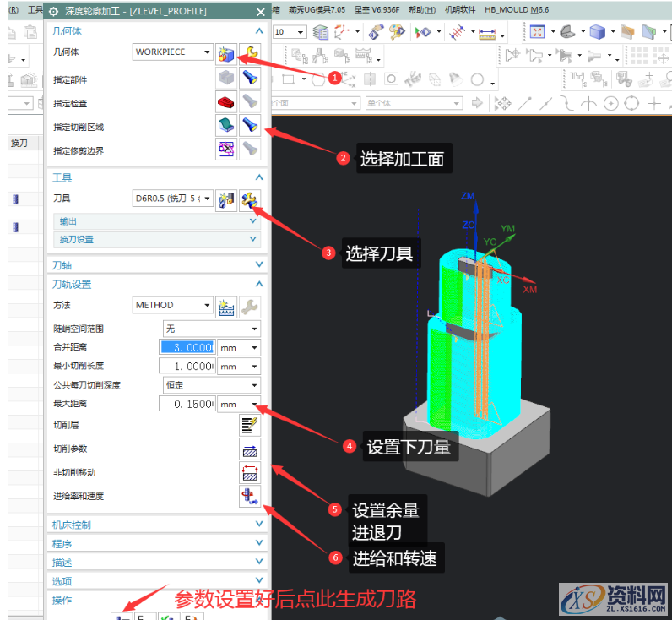Viewport: 672px width, 620px height.
Task: Click the arc center snap point icon
Action: pyautogui.click(x=610, y=103)
